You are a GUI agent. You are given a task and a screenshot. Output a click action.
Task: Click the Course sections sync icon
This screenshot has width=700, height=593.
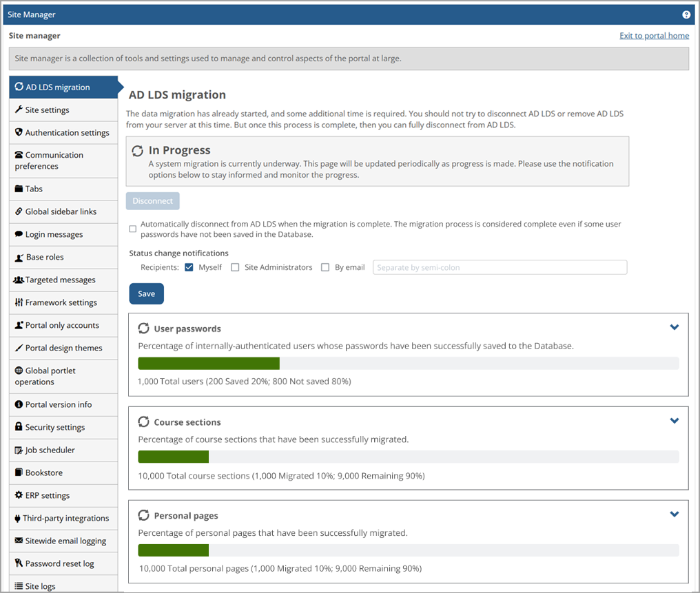(x=143, y=422)
